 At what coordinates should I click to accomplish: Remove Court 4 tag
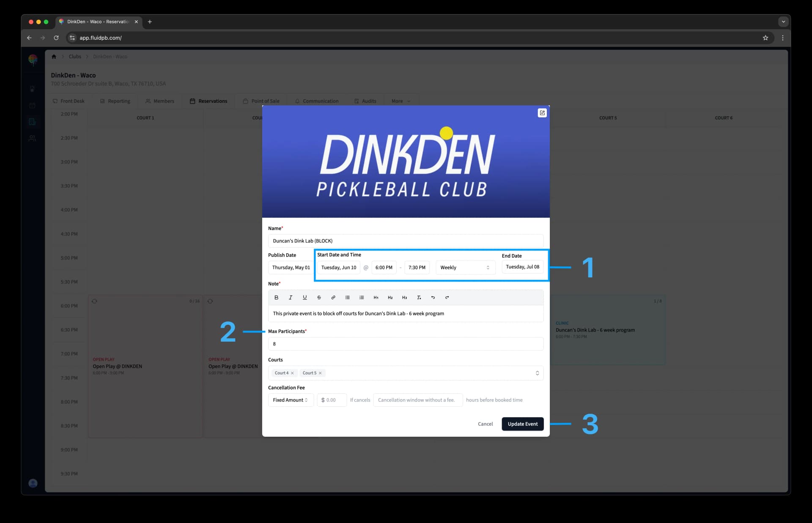(x=292, y=373)
